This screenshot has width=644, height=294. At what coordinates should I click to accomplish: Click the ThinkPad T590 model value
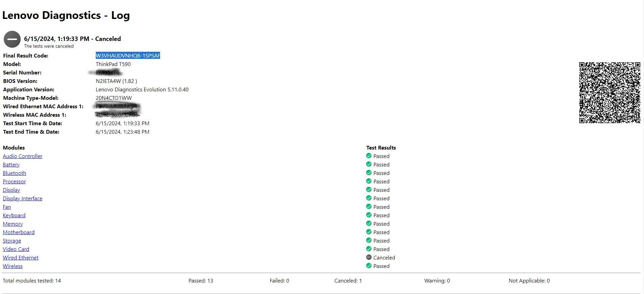point(113,64)
